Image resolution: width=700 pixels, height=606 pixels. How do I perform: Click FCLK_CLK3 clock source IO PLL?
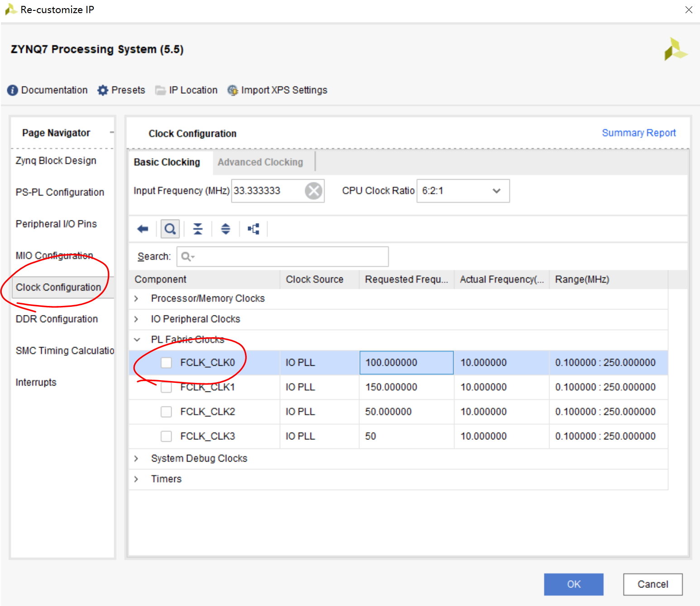pyautogui.click(x=320, y=436)
